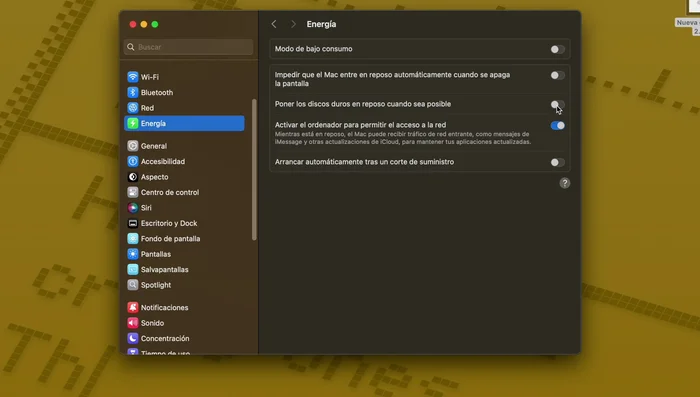Open Fondo de pantalla entry
This screenshot has width=700, height=397.
coord(184,238)
